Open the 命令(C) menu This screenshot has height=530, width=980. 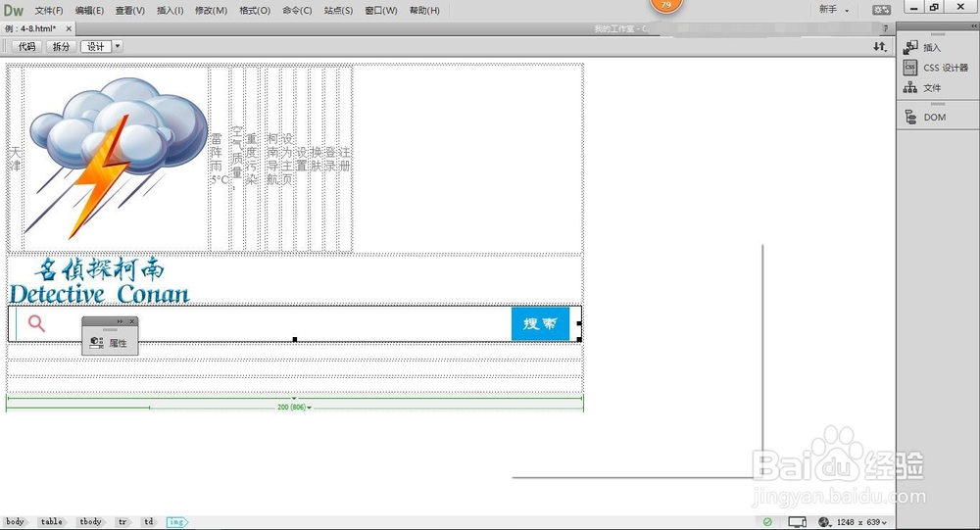coord(297,10)
